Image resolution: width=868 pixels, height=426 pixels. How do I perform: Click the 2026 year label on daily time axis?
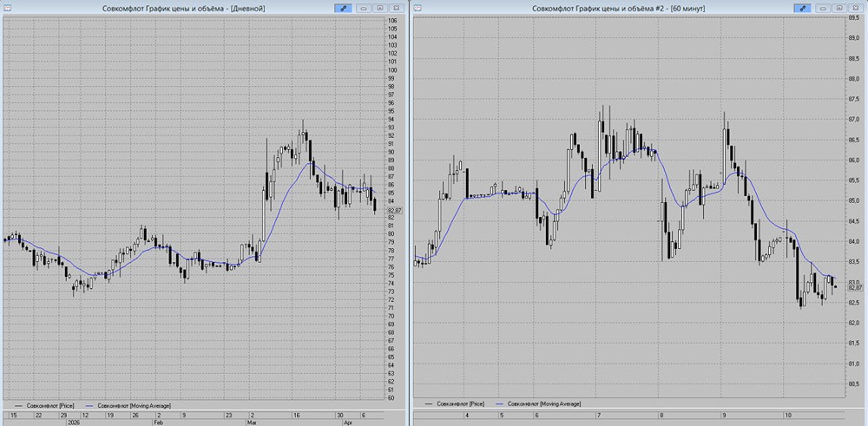[x=73, y=422]
